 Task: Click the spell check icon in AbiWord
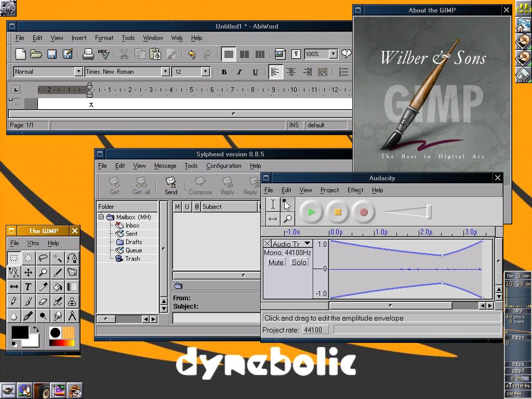(x=104, y=54)
